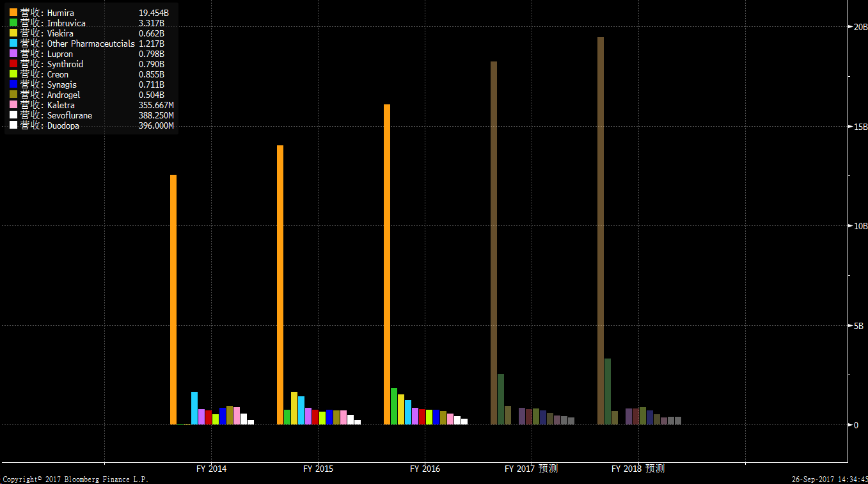This screenshot has width=868, height=484.
Task: Click the orange Humira bar for FY 2016
Action: 387,264
